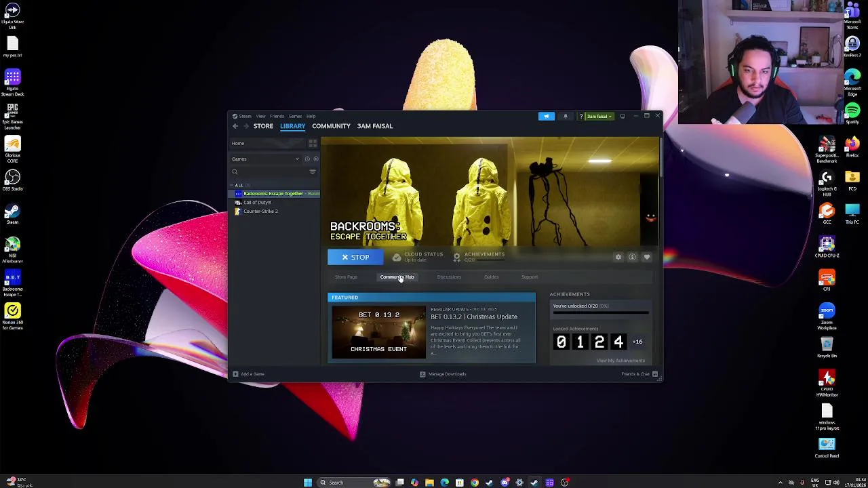Open Friends & Chat
This screenshot has width=868, height=488.
point(639,374)
